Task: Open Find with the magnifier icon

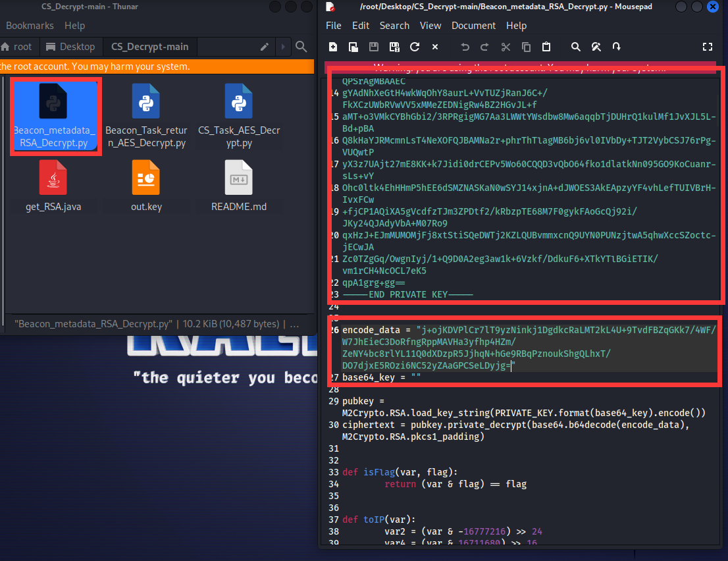Action: (x=576, y=47)
